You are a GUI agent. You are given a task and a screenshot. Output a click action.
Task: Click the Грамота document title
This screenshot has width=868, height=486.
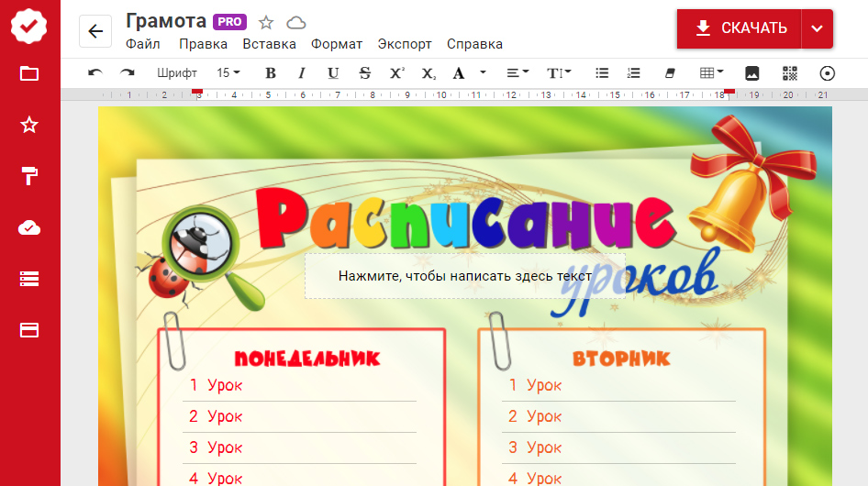click(x=166, y=21)
